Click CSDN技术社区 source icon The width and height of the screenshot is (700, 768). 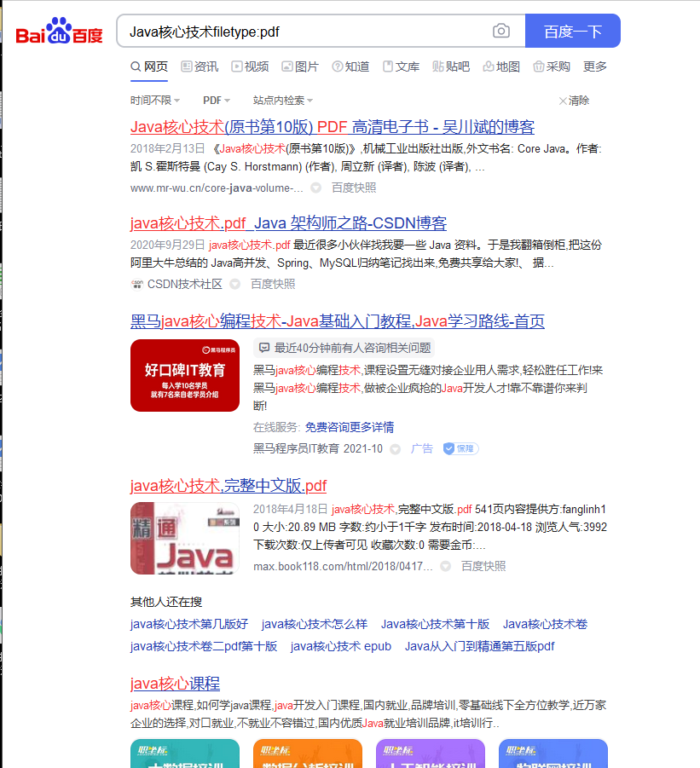coord(136,284)
